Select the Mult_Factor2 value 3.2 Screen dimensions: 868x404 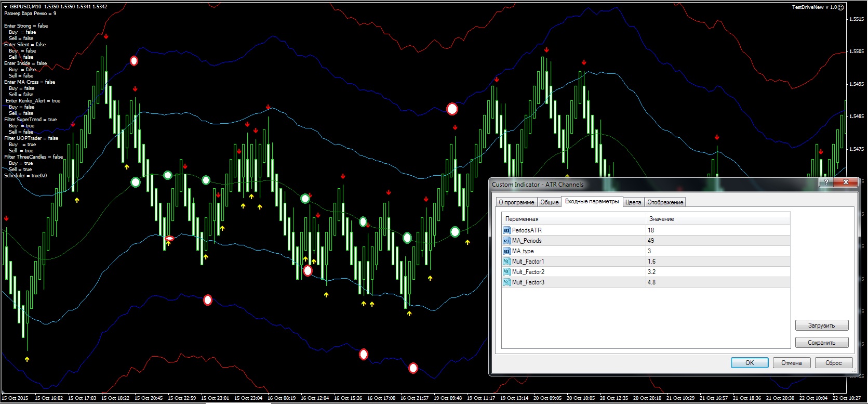click(x=718, y=272)
